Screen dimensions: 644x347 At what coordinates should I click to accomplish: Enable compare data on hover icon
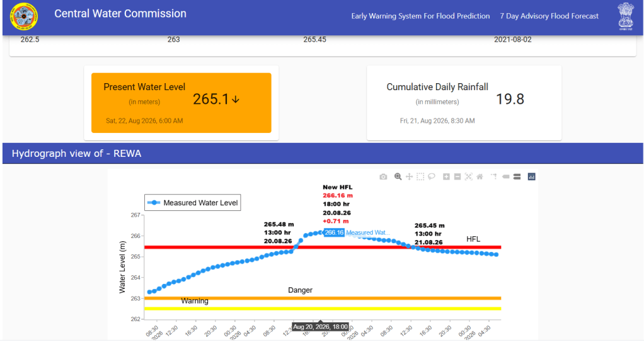(517, 176)
